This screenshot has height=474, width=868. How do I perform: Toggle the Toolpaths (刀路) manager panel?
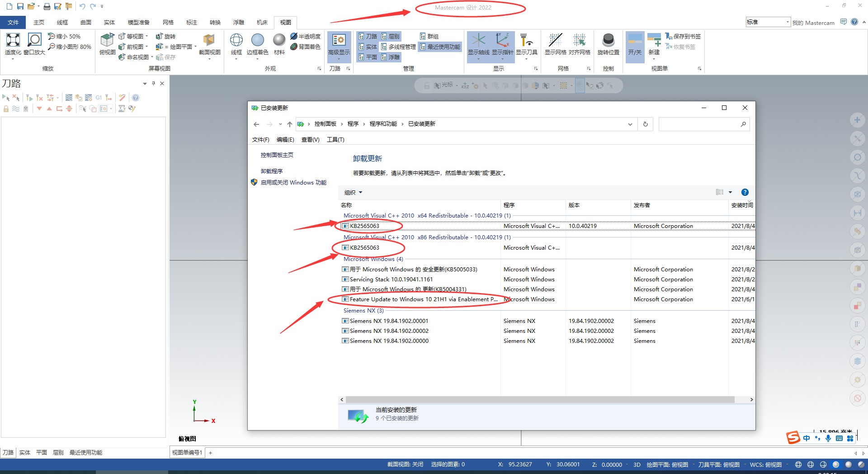(x=367, y=36)
